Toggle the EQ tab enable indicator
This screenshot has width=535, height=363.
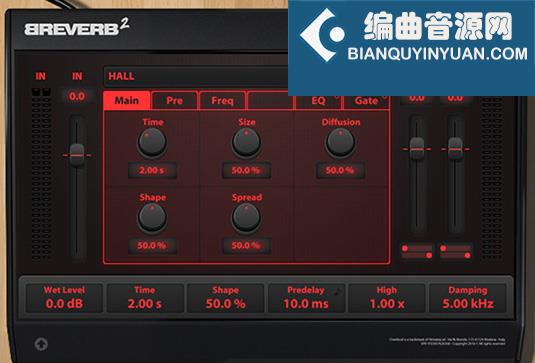click(336, 97)
